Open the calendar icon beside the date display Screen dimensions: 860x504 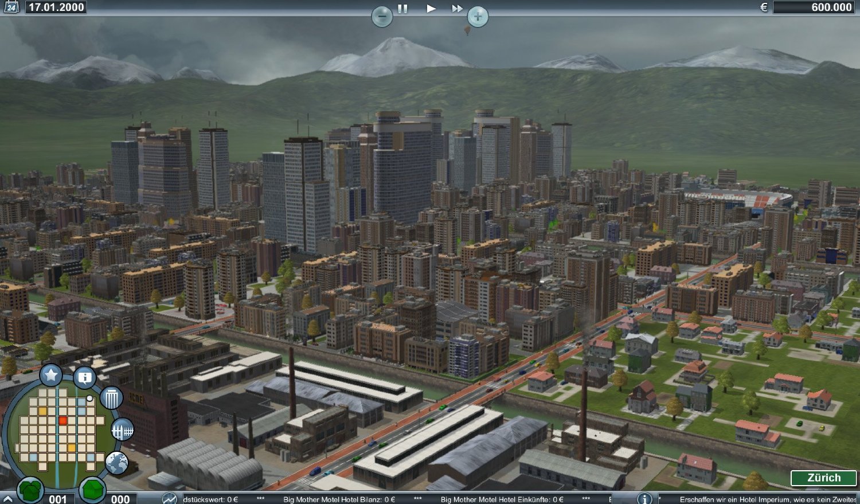pyautogui.click(x=12, y=7)
